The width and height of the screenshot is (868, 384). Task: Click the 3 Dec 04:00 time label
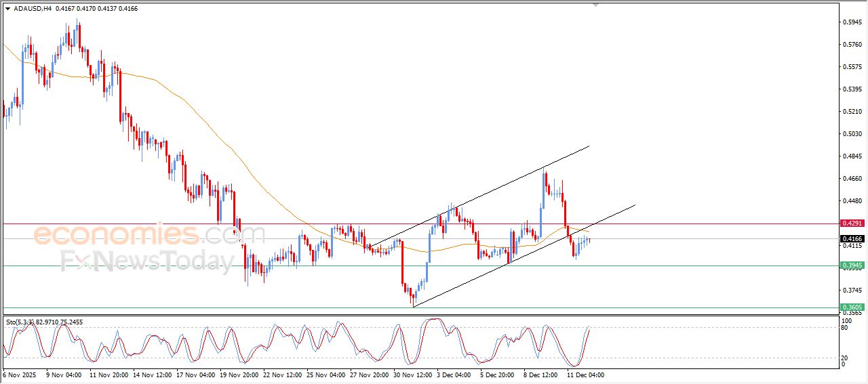[x=455, y=375]
